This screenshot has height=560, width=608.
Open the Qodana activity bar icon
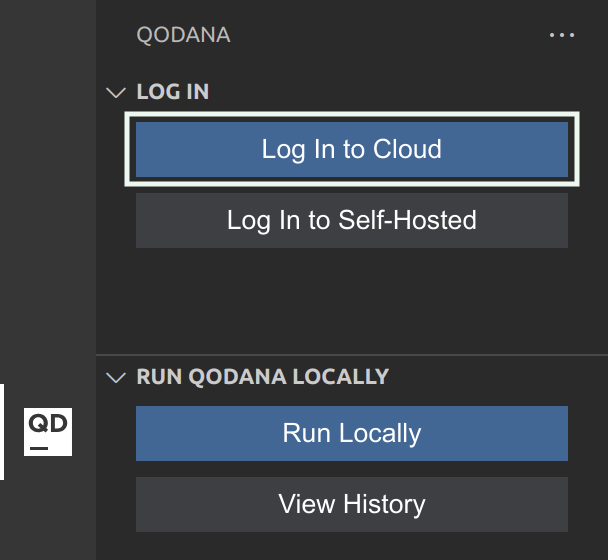48,432
